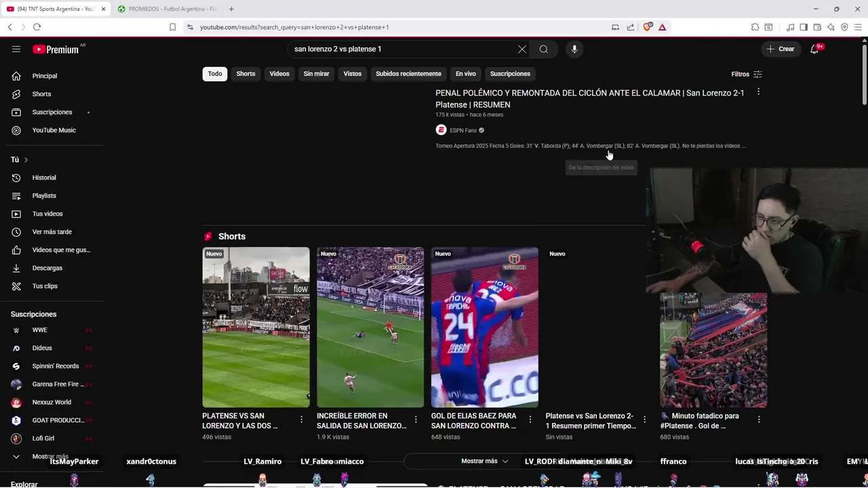Toggle the browser sidebar panel icon
This screenshot has width=868, height=488.
[x=804, y=27]
